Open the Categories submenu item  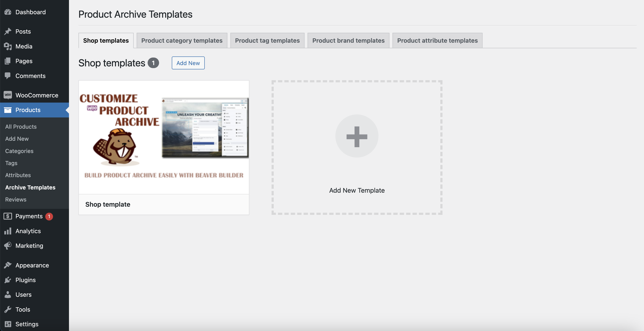(19, 151)
